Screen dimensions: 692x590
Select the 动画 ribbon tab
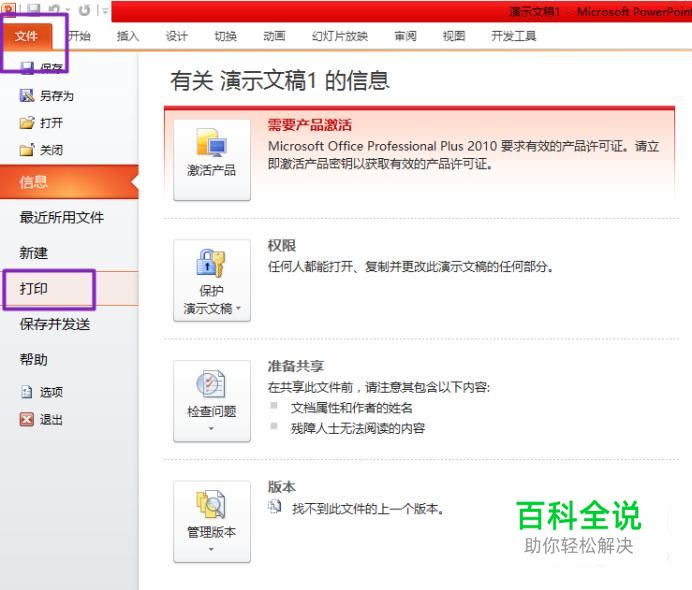[x=275, y=36]
